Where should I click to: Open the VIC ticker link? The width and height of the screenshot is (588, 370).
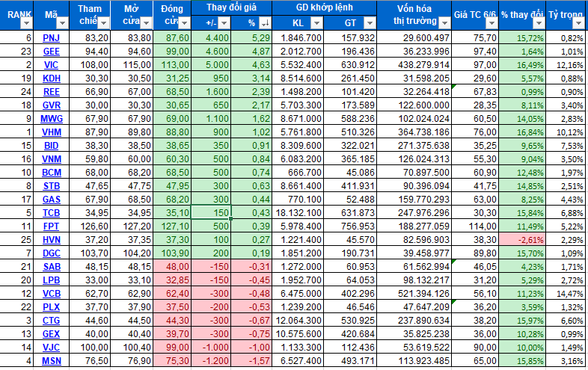tap(51, 65)
